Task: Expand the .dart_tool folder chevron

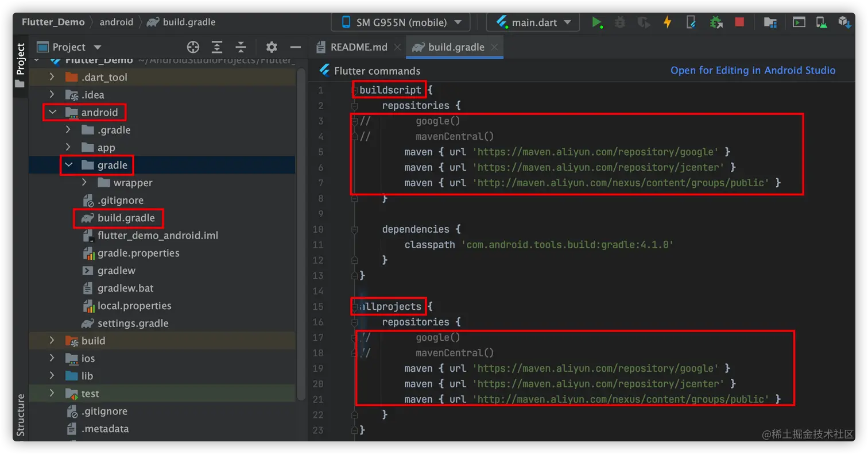Action: click(x=52, y=77)
